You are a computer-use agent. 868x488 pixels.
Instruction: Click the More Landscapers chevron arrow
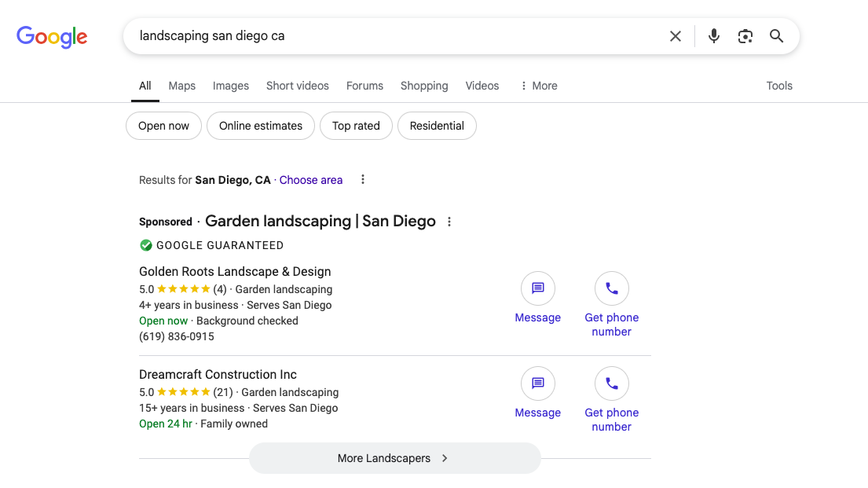pyautogui.click(x=445, y=458)
